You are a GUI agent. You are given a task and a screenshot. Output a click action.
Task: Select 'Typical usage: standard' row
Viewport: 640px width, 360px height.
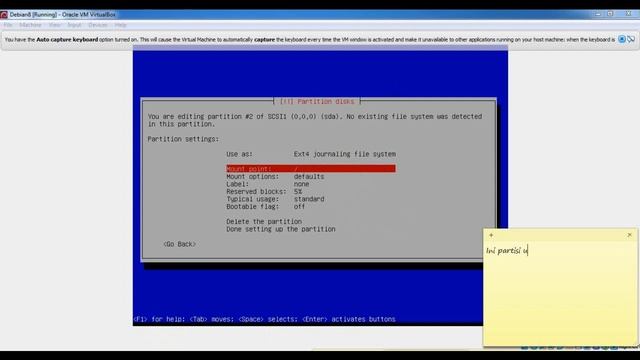(275, 199)
